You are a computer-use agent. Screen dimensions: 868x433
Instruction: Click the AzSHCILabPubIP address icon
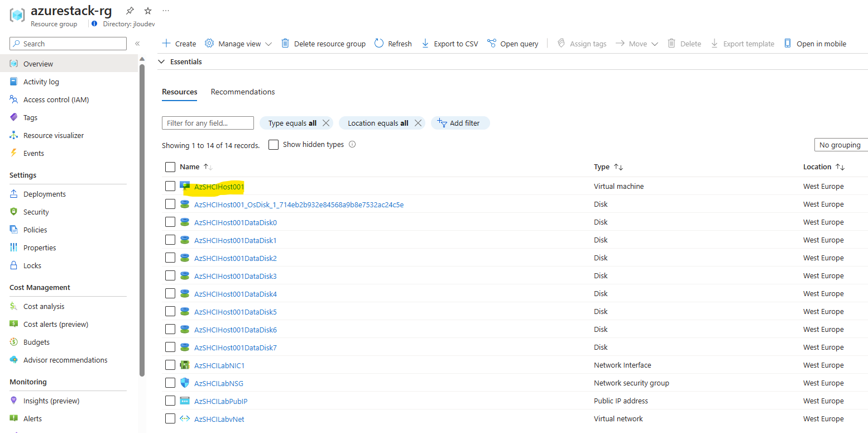(x=185, y=401)
